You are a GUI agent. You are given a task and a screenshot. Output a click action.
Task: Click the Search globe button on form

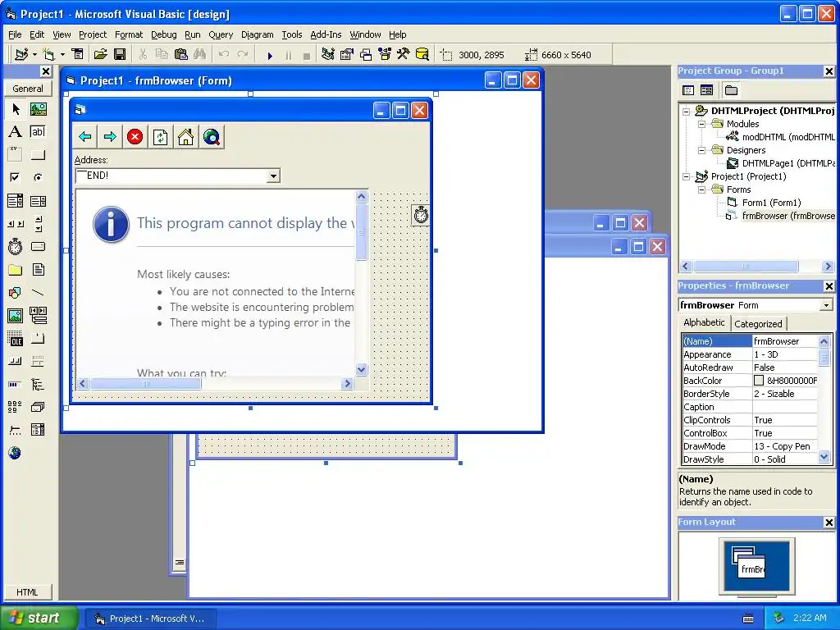212,137
